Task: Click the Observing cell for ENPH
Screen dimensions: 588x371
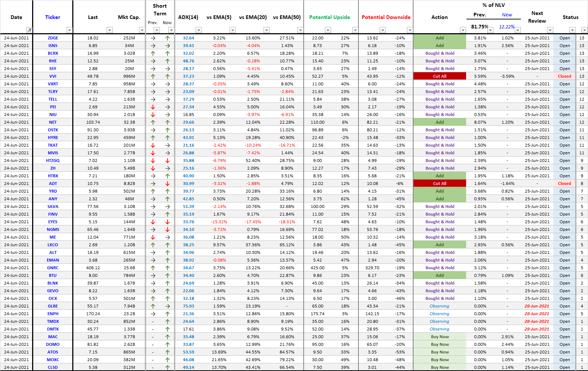Action: coord(440,314)
